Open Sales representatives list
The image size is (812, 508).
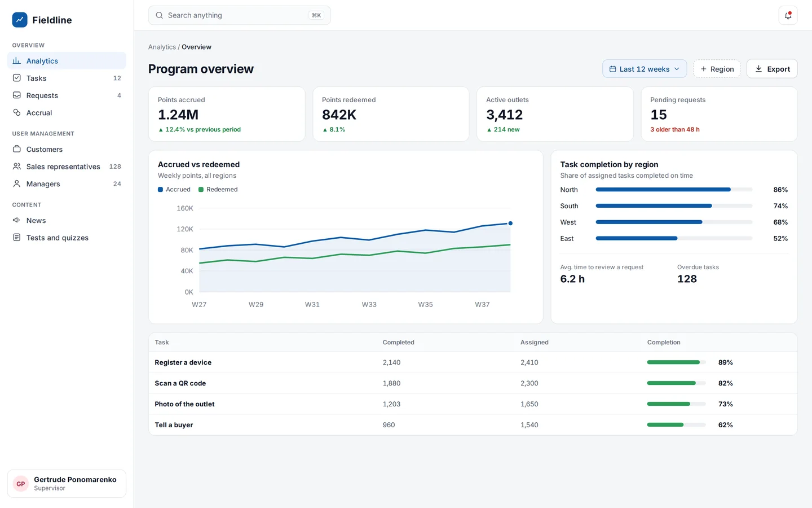pyautogui.click(x=67, y=167)
